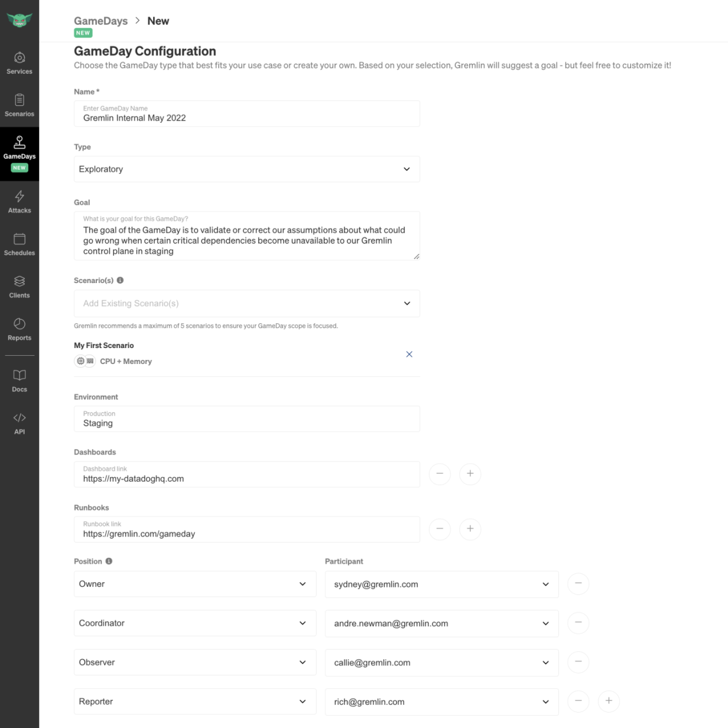This screenshot has width=728, height=728.
Task: Click the NEW badge under GameDays breadcrumb
Action: (x=83, y=33)
